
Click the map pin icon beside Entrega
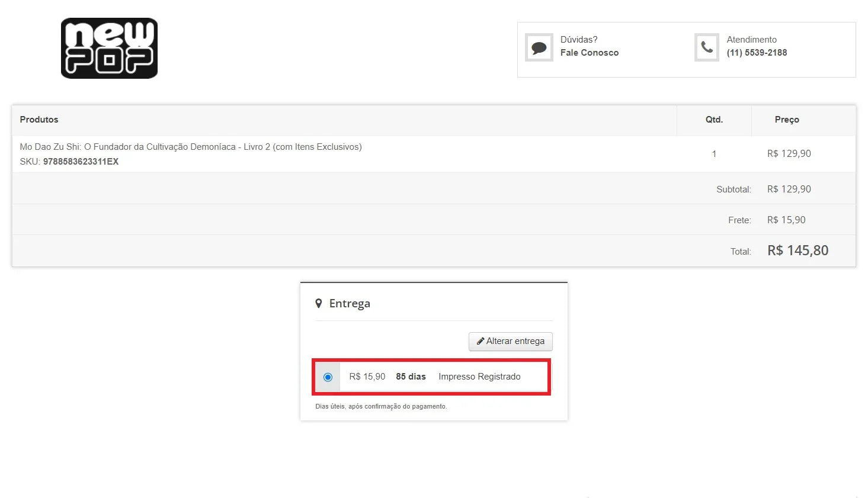(x=318, y=303)
